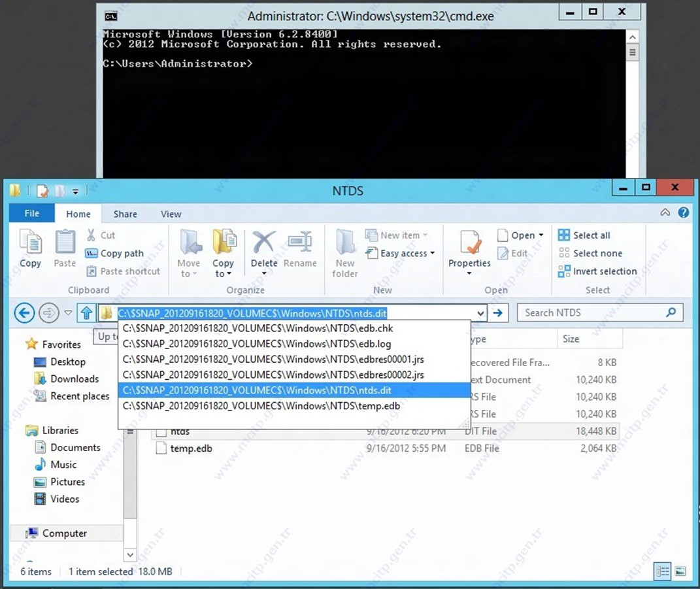Click Select none in the ribbon
The image size is (700, 589).
(590, 253)
